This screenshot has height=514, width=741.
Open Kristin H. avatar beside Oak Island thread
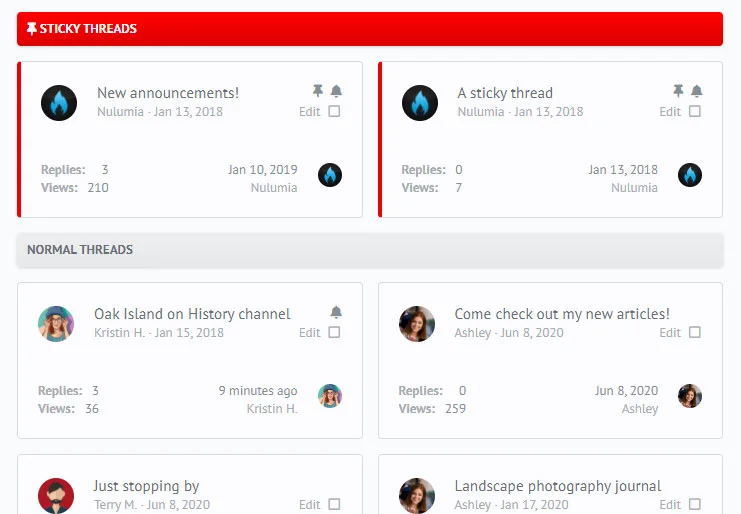[56, 324]
